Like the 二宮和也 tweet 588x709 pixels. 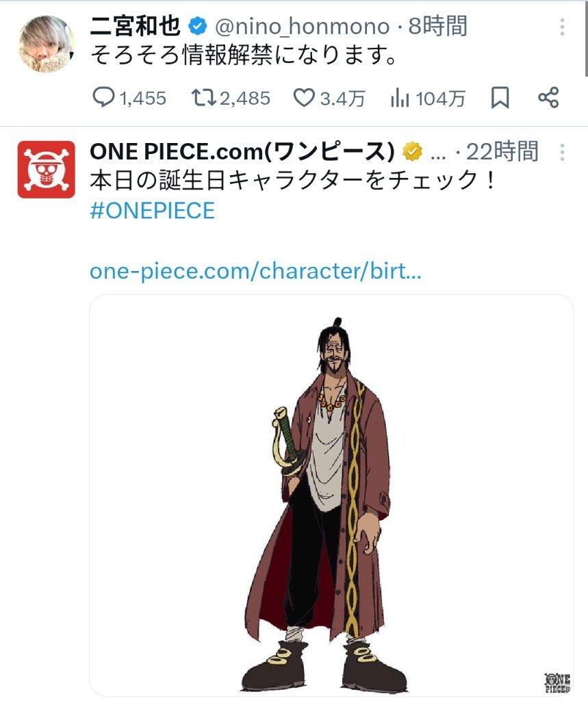tap(303, 99)
